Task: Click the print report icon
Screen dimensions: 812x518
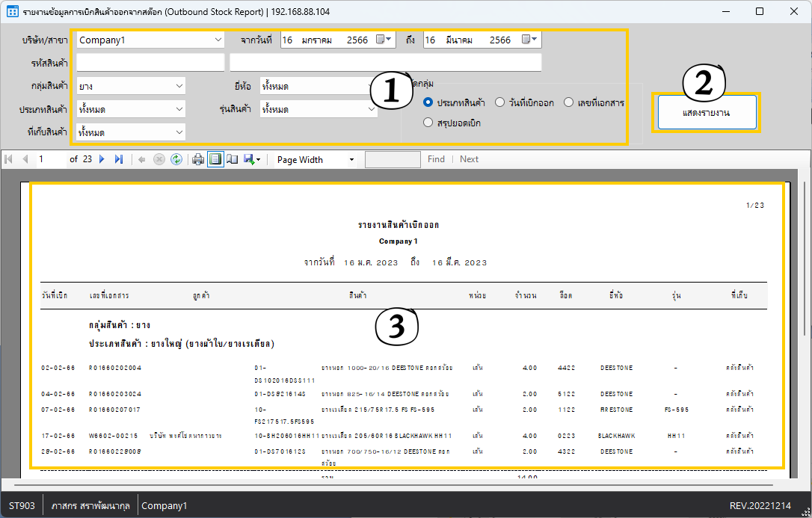Action: coord(198,159)
